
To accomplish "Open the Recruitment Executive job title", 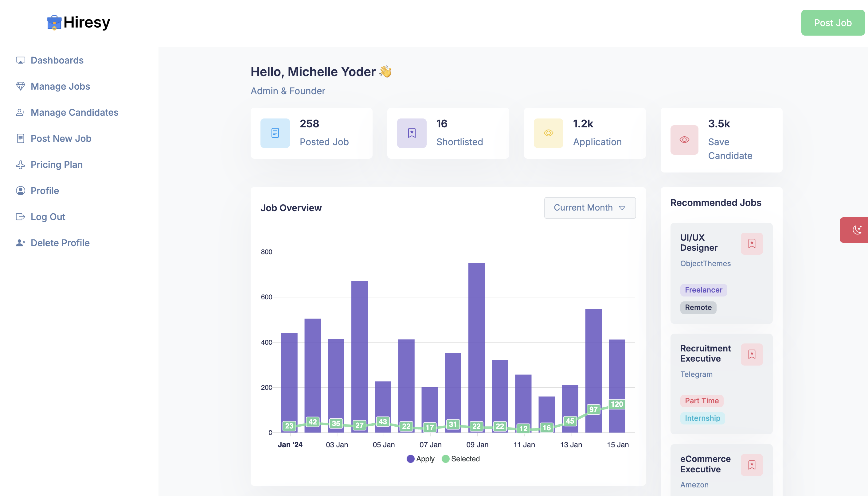I will (706, 353).
